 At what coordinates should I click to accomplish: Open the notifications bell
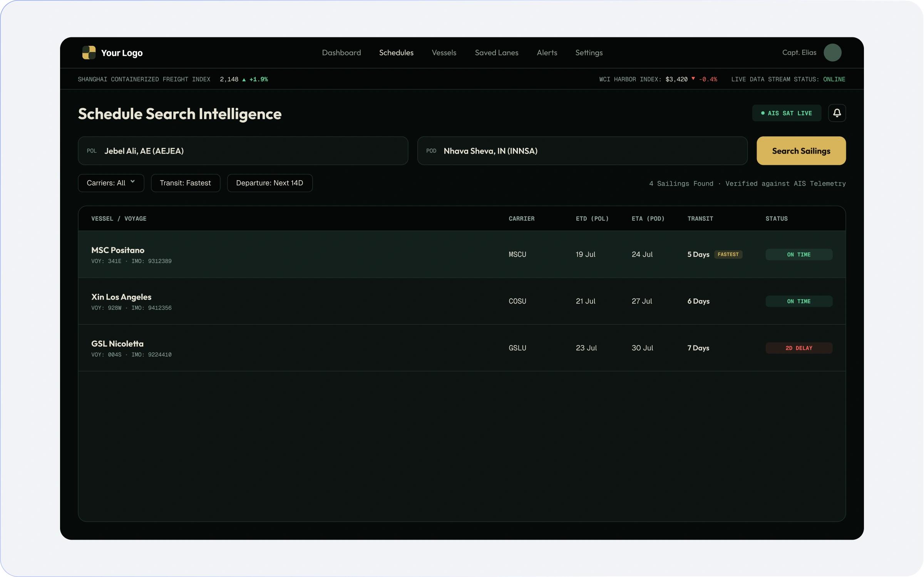point(837,113)
